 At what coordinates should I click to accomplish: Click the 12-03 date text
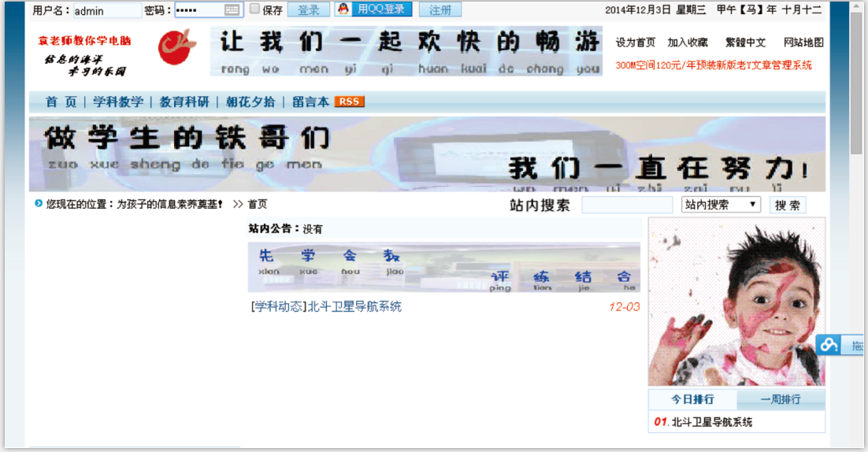[624, 307]
